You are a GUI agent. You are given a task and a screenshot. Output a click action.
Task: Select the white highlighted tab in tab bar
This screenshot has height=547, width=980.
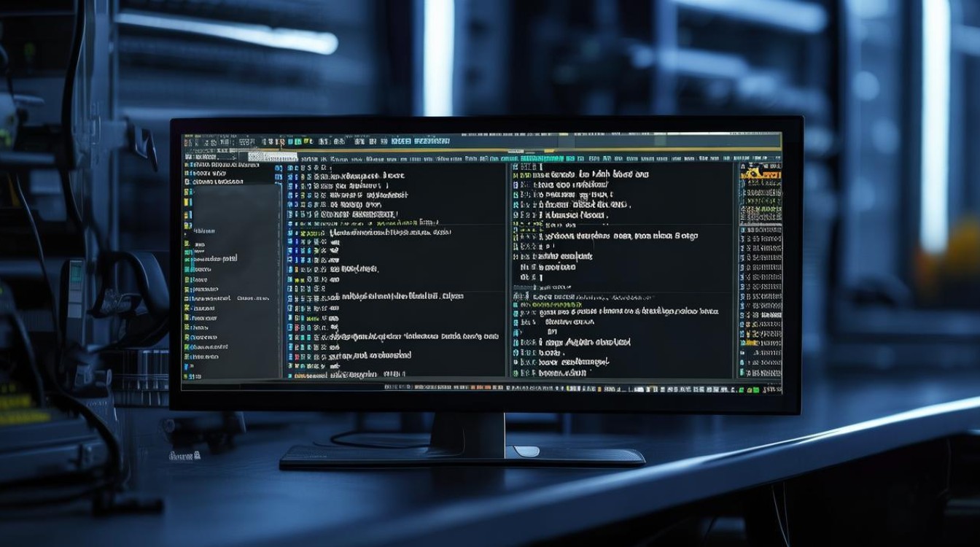[x=273, y=157]
